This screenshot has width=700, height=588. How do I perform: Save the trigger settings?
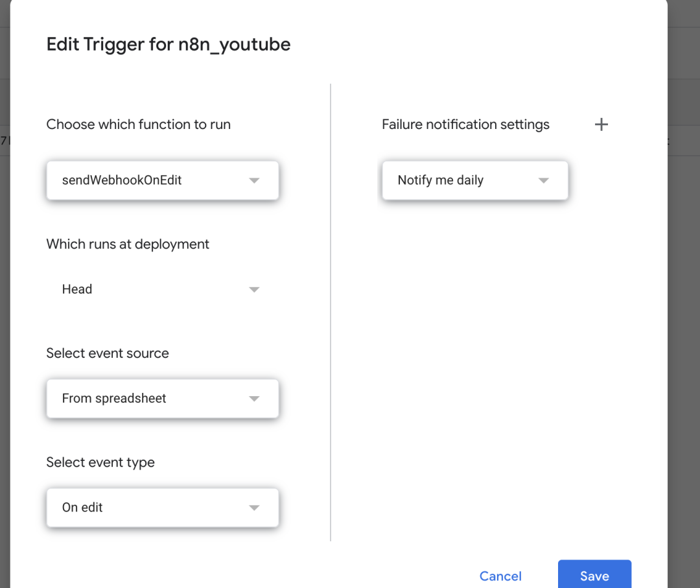(594, 576)
